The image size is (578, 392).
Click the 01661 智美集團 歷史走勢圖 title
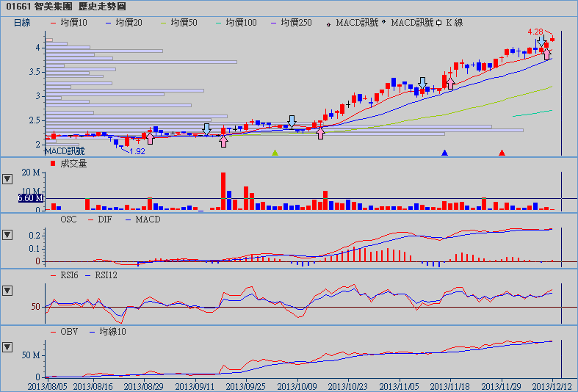coord(61,6)
